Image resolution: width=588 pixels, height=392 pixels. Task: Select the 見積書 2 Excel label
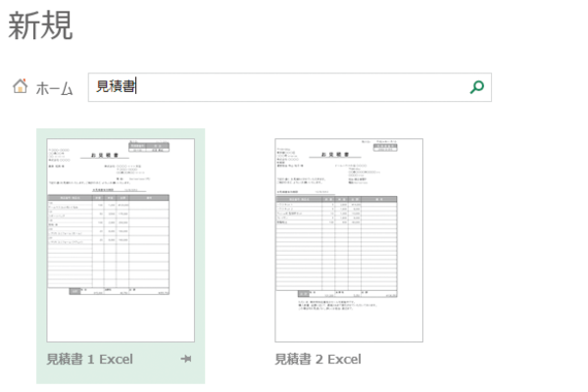[x=318, y=359]
